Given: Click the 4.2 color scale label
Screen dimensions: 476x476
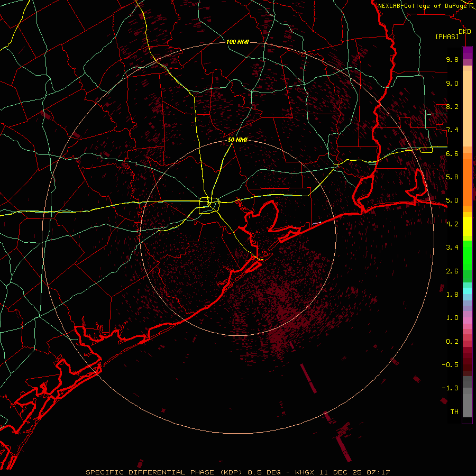Looking at the screenshot, I should [x=452, y=224].
